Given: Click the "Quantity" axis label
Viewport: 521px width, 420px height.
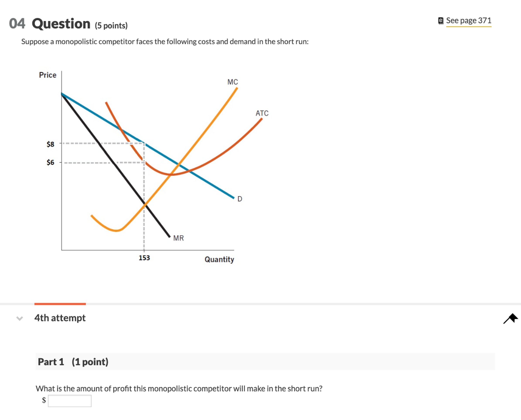Looking at the screenshot, I should point(219,259).
